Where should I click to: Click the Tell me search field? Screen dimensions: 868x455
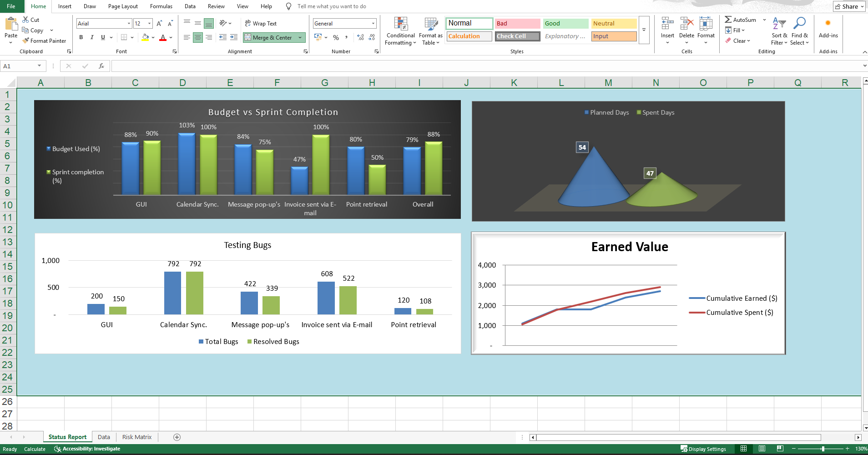pyautogui.click(x=331, y=6)
